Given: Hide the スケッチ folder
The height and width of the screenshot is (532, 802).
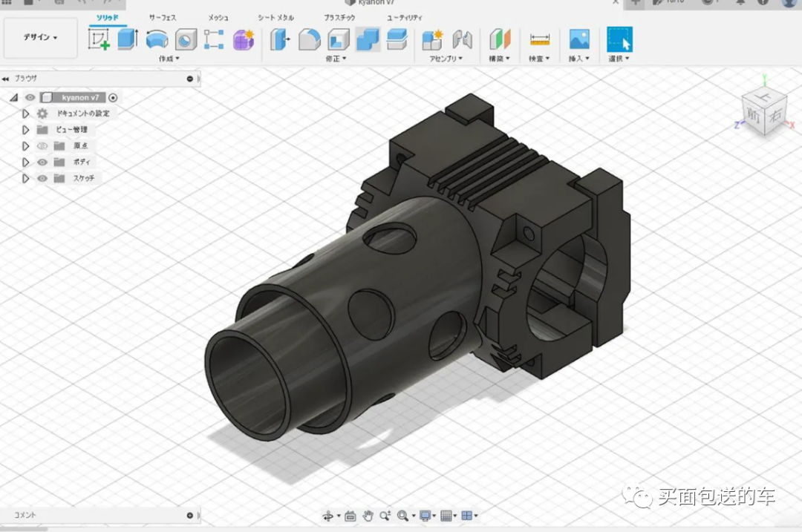Looking at the screenshot, I should [42, 178].
